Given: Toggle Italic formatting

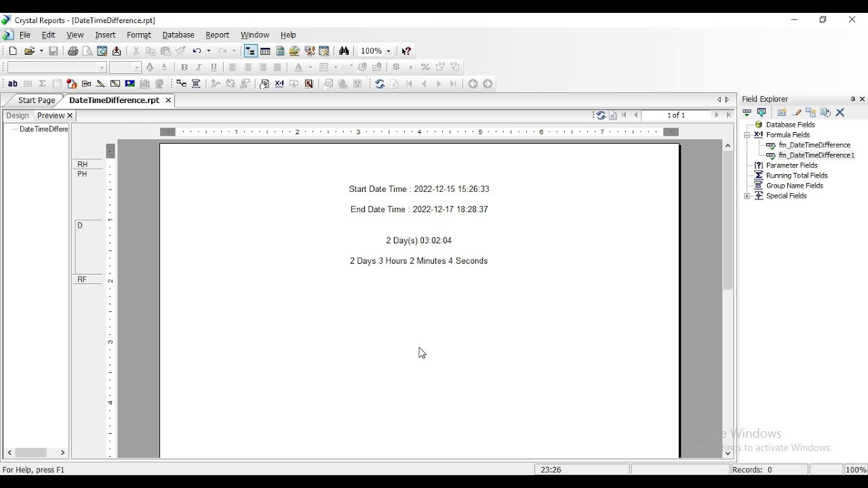Looking at the screenshot, I should click(199, 67).
